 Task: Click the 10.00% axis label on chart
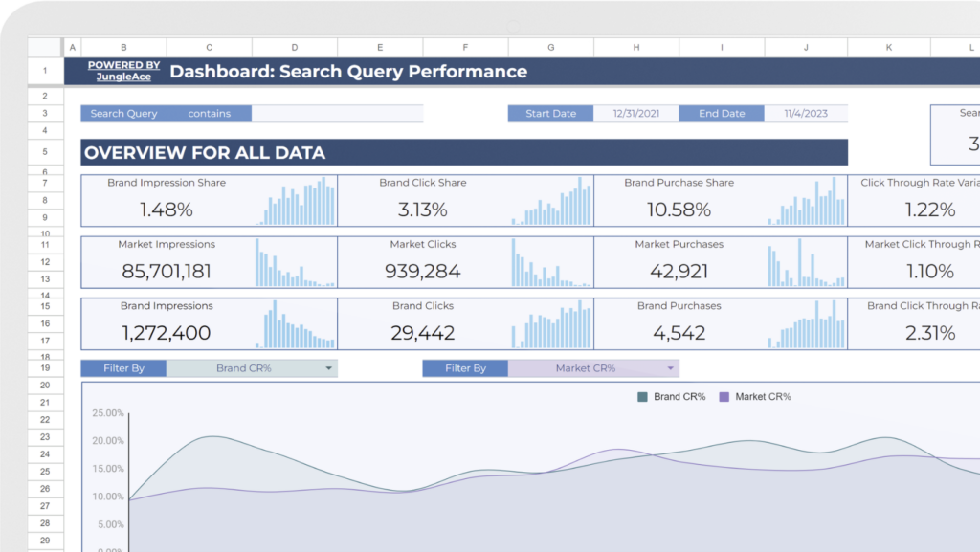(x=108, y=497)
